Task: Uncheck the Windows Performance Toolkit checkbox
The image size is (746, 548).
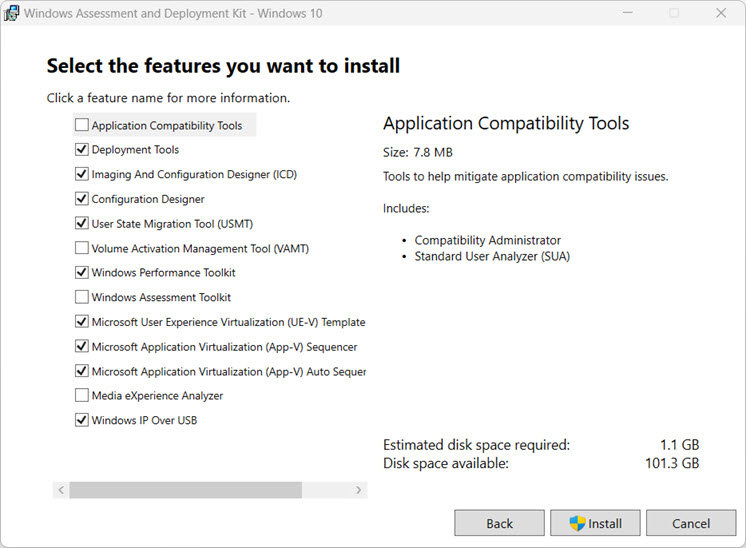Action: (x=81, y=272)
